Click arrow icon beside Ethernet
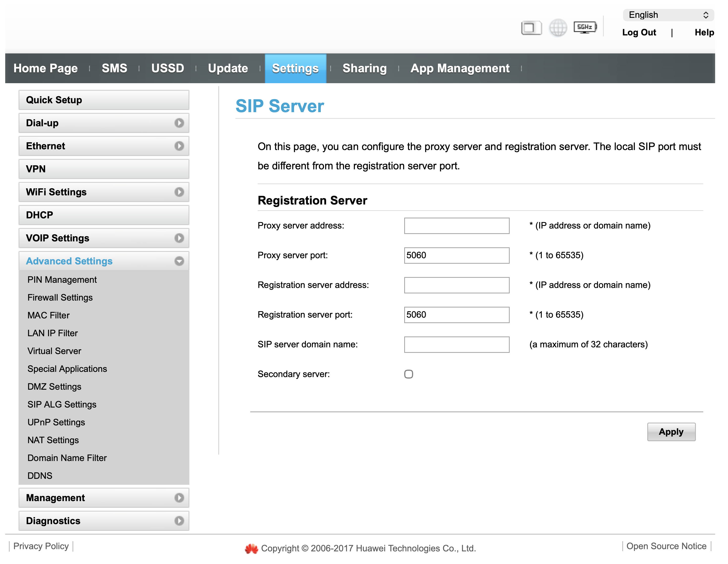This screenshot has height=564, width=728. pyautogui.click(x=179, y=146)
